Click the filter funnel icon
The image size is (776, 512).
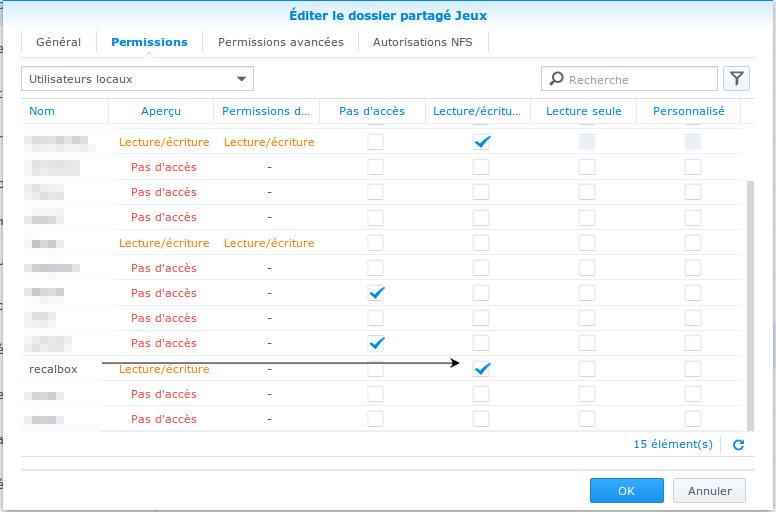click(x=736, y=79)
